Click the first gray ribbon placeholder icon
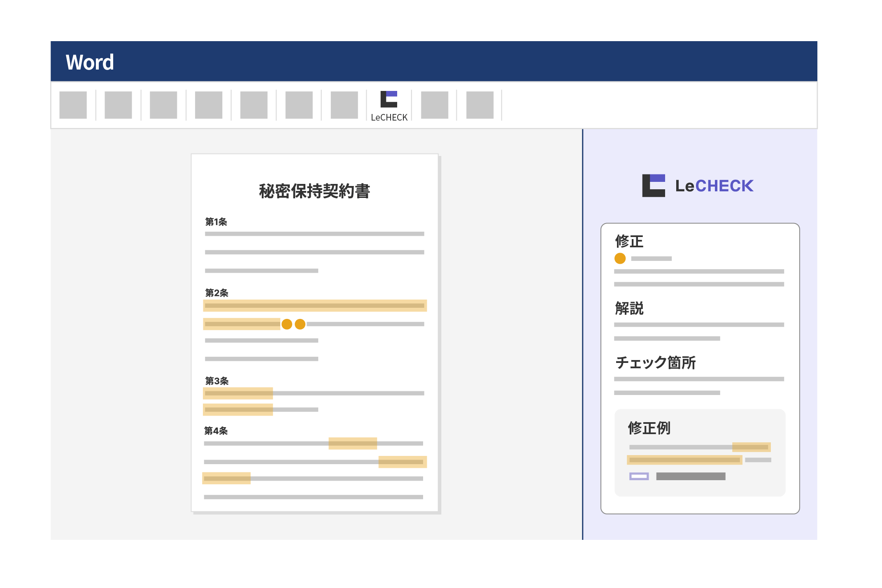The width and height of the screenshot is (882, 588). (x=73, y=105)
